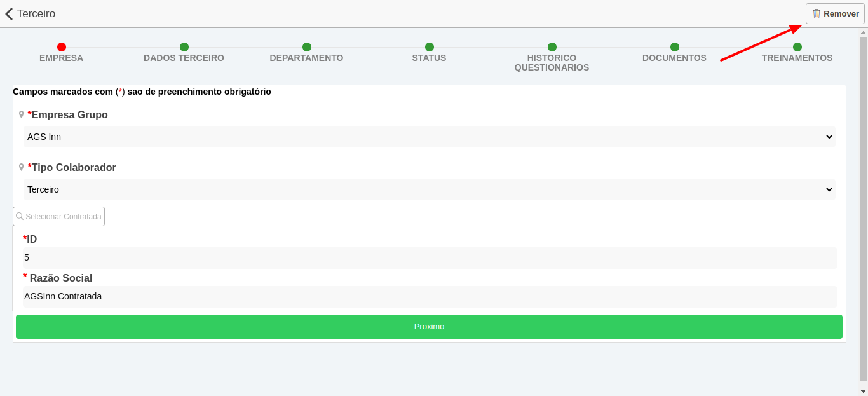The width and height of the screenshot is (868, 396).
Task: Click the Razão Social input field
Action: 430,296
